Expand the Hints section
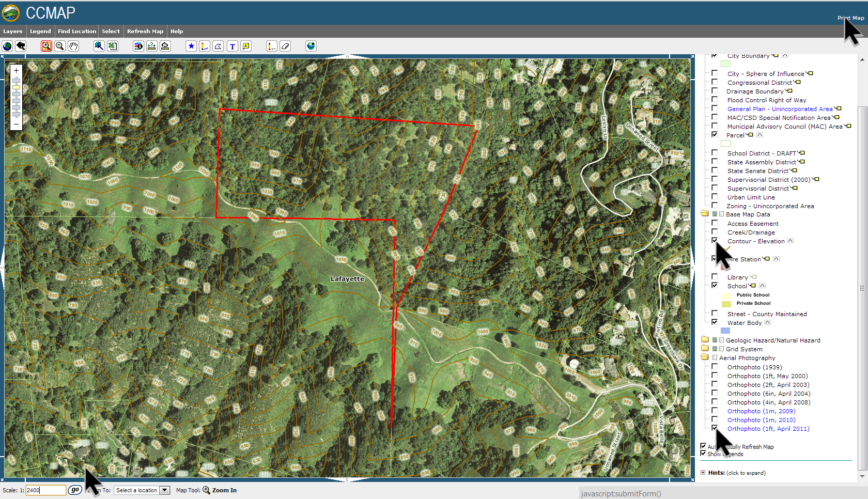The height and width of the screenshot is (499, 868). tap(703, 472)
